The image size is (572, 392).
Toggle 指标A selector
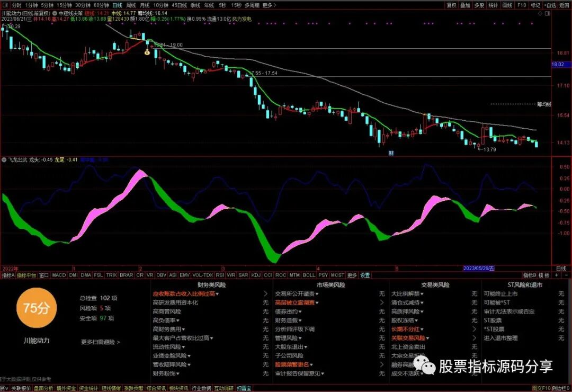tap(7, 275)
